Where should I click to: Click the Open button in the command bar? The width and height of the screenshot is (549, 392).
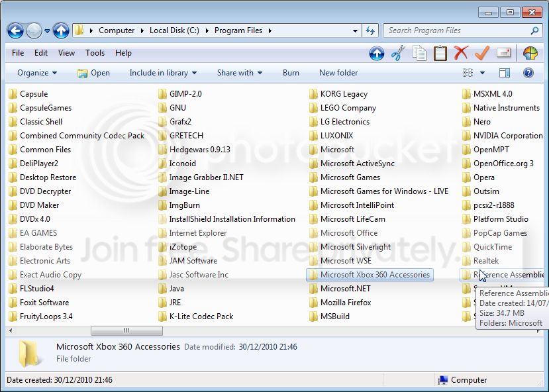coord(94,73)
